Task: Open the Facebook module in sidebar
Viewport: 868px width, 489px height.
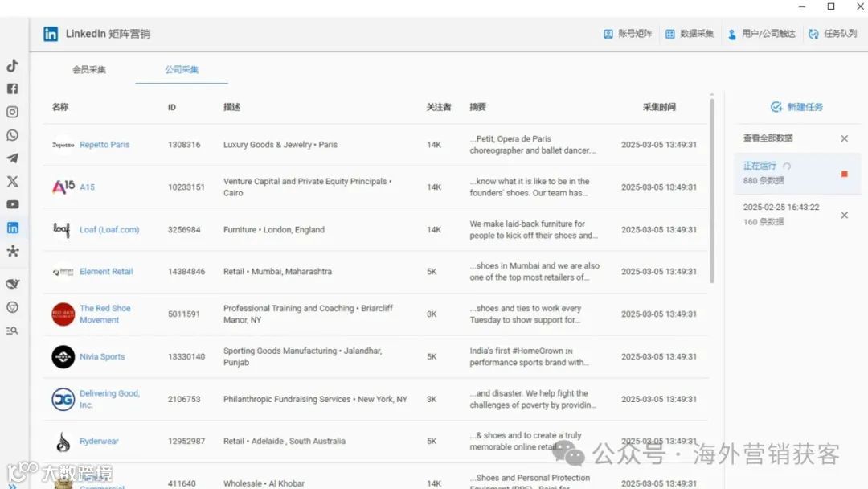Action: (x=12, y=88)
